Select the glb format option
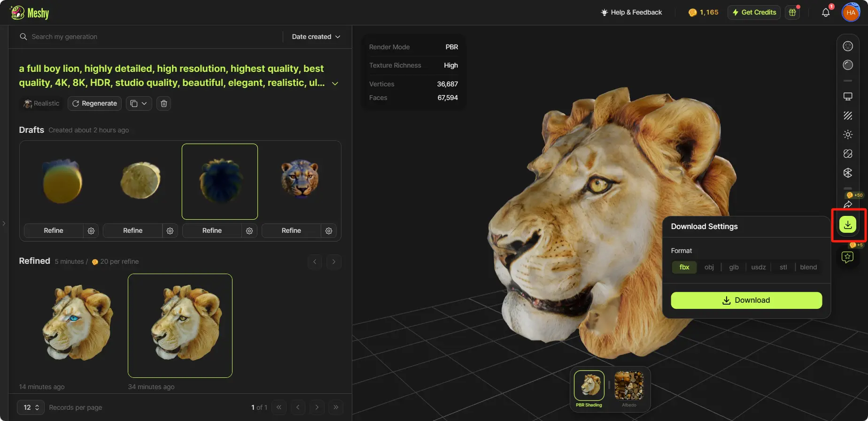Screen dimensions: 868x421 point(734,268)
